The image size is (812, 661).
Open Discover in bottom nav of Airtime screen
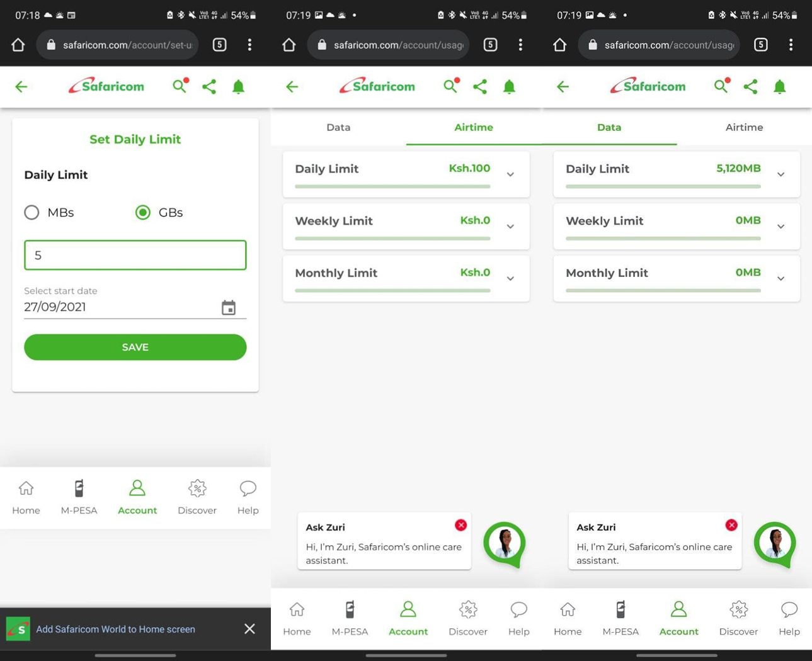point(468,619)
